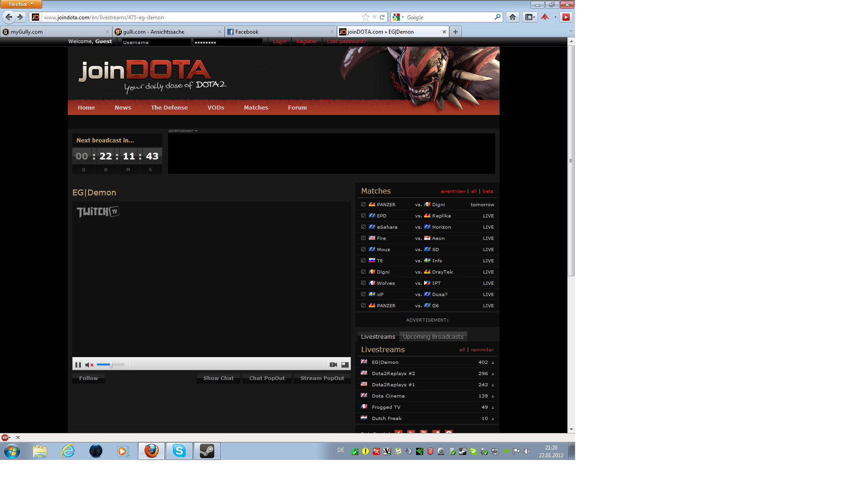Toggle the player's video camera icon
868x486 pixels.
[333, 365]
